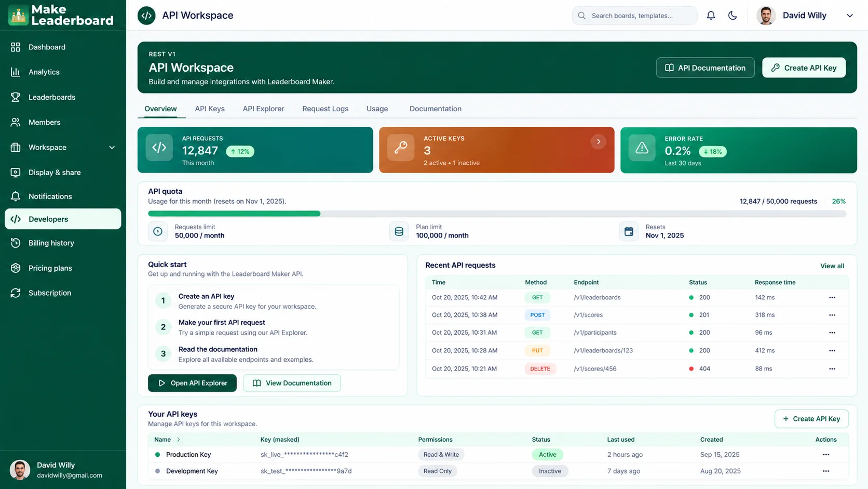
Task: Switch to the Usage tab
Action: pos(377,109)
